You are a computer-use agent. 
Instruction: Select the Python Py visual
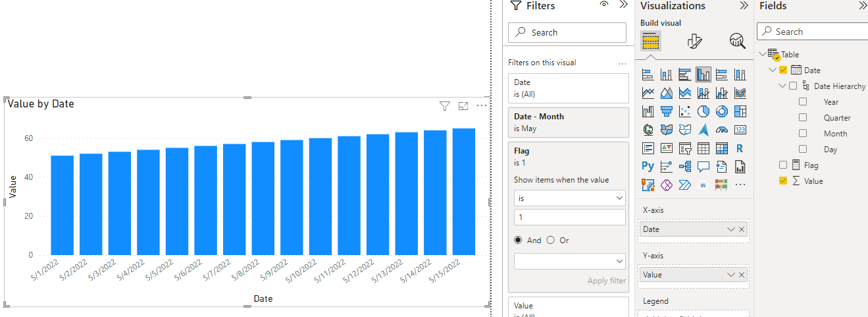(648, 167)
